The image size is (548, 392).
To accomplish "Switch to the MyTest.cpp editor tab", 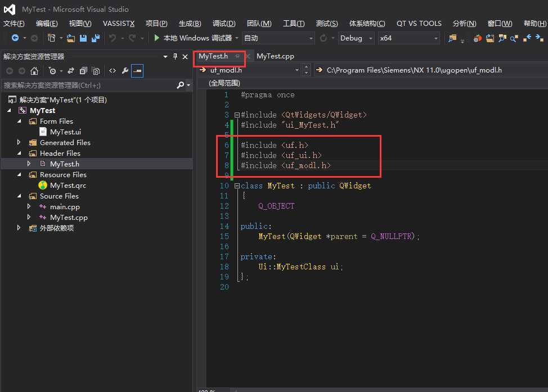I will [275, 56].
